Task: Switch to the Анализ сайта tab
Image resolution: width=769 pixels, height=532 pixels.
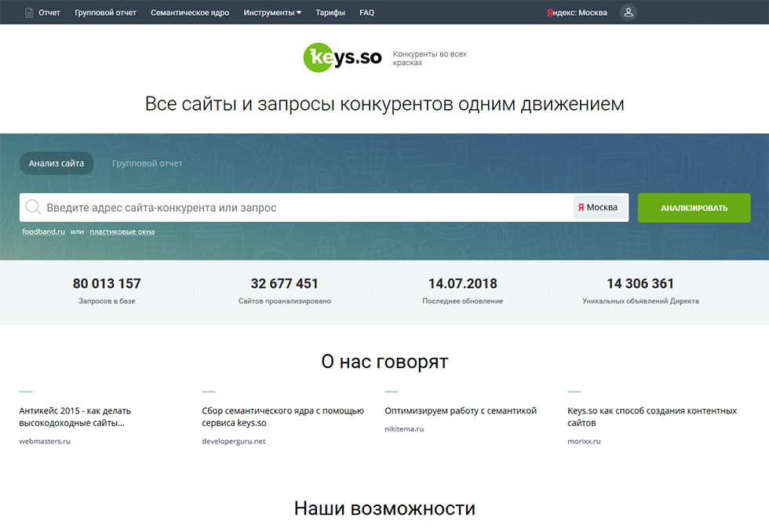Action: tap(56, 163)
